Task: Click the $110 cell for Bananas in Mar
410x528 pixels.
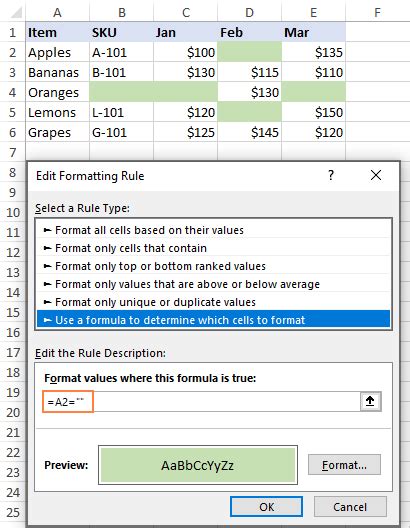Action: [313, 72]
